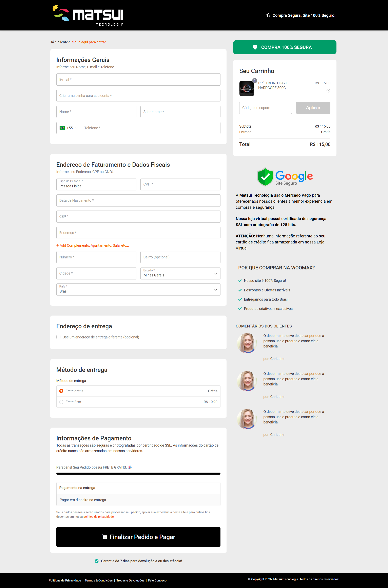Remove the Pré-Treino Haze item from cart
This screenshot has width=388, height=588.
pos(328,91)
